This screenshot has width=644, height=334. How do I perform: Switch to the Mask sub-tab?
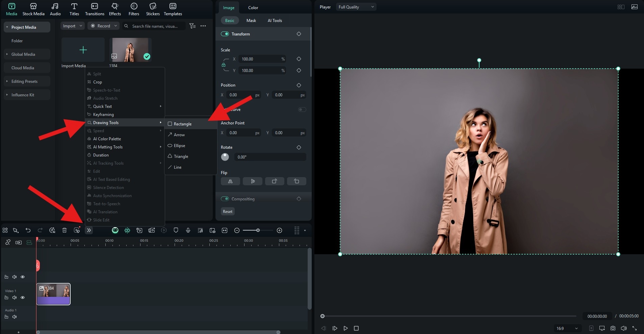coord(251,21)
